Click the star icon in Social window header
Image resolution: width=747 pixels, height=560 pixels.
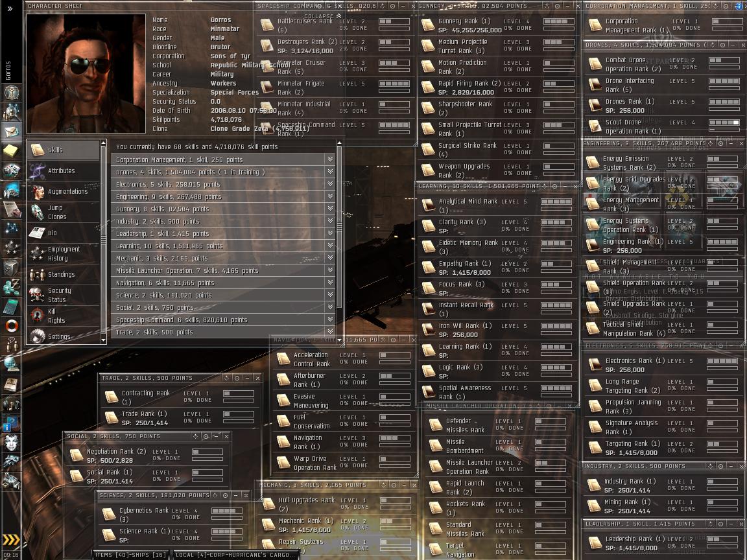(x=195, y=436)
